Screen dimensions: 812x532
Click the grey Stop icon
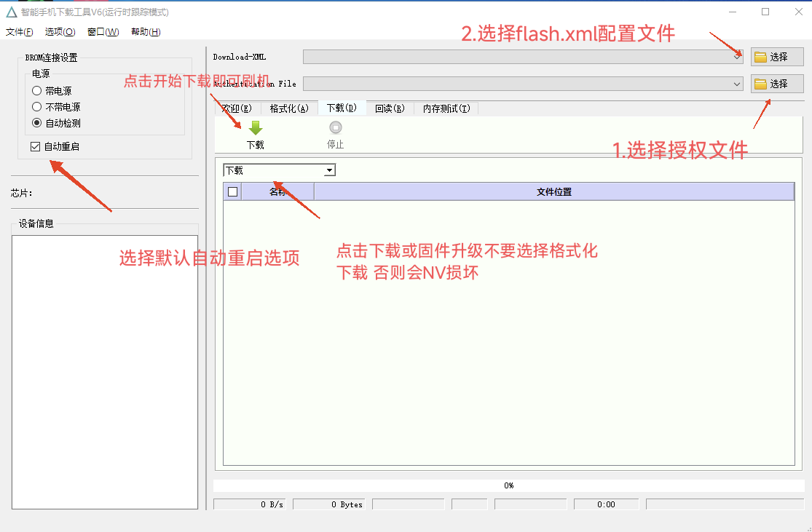[336, 127]
